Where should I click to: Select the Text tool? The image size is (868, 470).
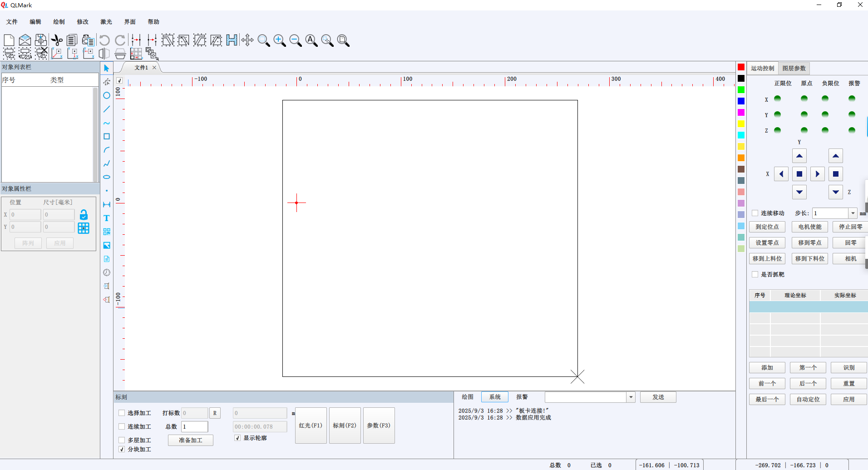tap(106, 218)
